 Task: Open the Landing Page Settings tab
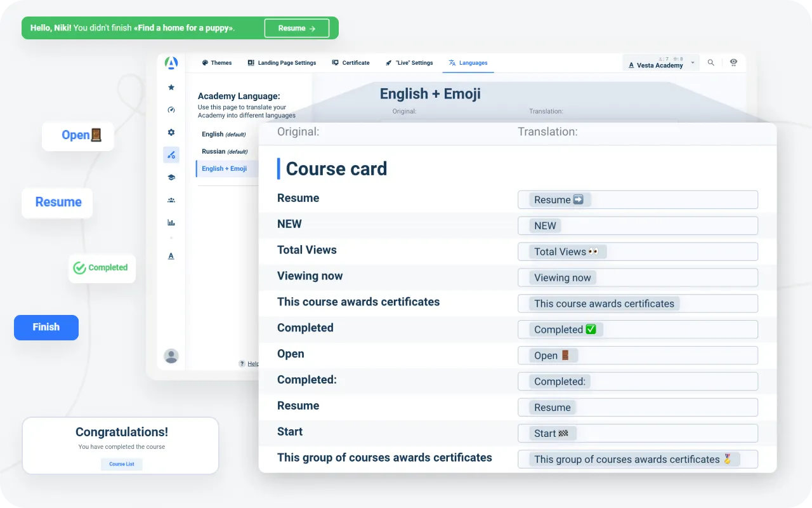click(x=282, y=63)
